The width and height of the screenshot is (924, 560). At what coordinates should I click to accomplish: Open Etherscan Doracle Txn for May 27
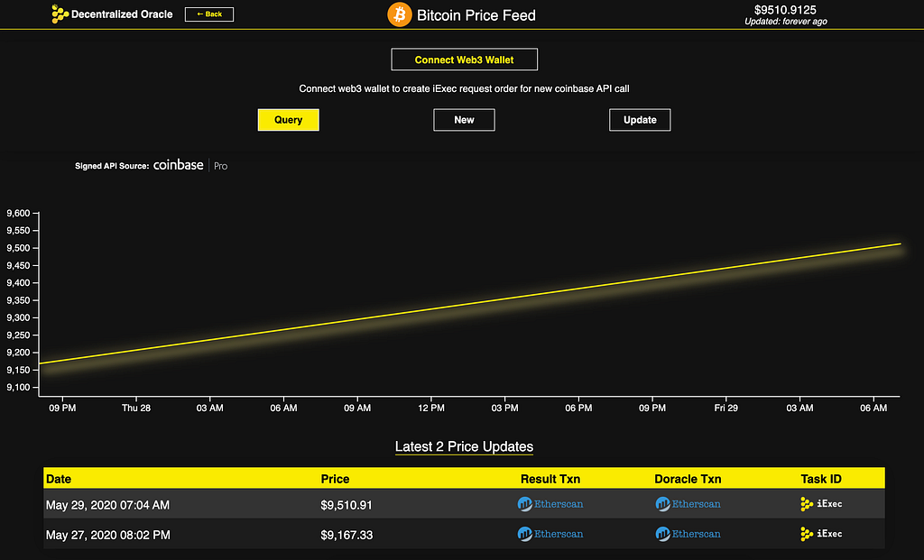pos(688,534)
